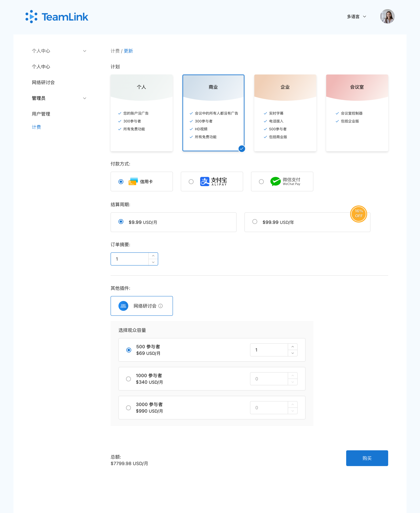The width and height of the screenshot is (420, 513).
Task: Click the webinar info icon
Action: pos(160,306)
